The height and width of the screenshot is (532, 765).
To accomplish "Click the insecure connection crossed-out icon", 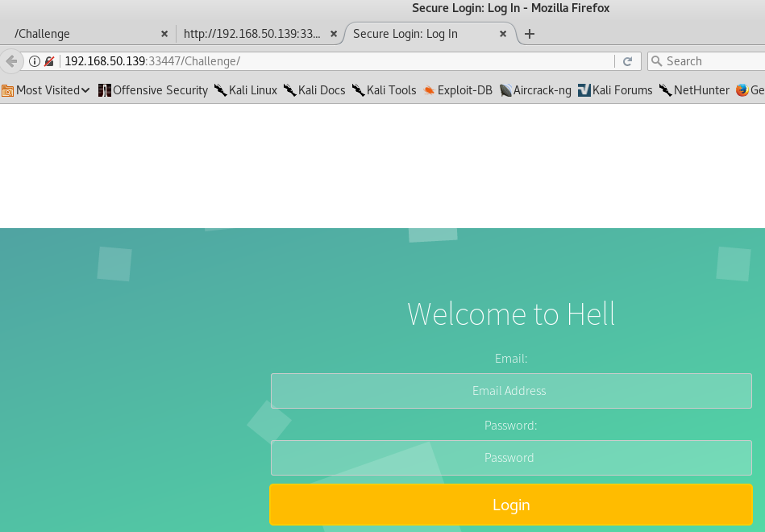I will coord(49,61).
